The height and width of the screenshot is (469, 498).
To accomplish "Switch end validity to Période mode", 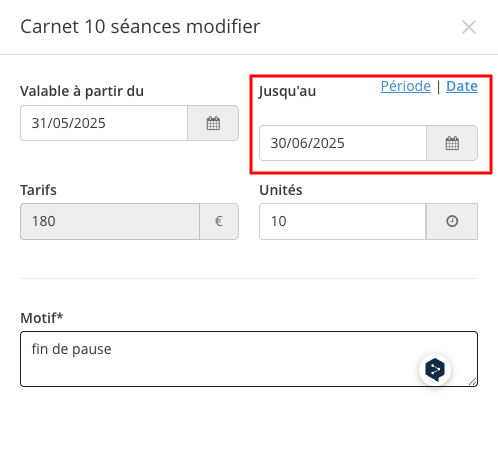I will (406, 86).
